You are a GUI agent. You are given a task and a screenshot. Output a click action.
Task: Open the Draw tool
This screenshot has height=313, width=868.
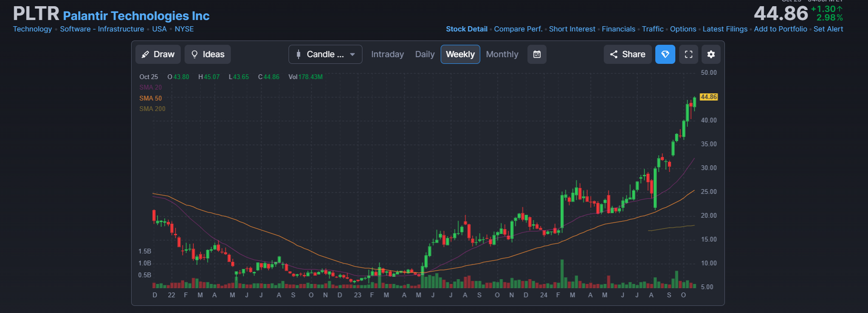158,54
